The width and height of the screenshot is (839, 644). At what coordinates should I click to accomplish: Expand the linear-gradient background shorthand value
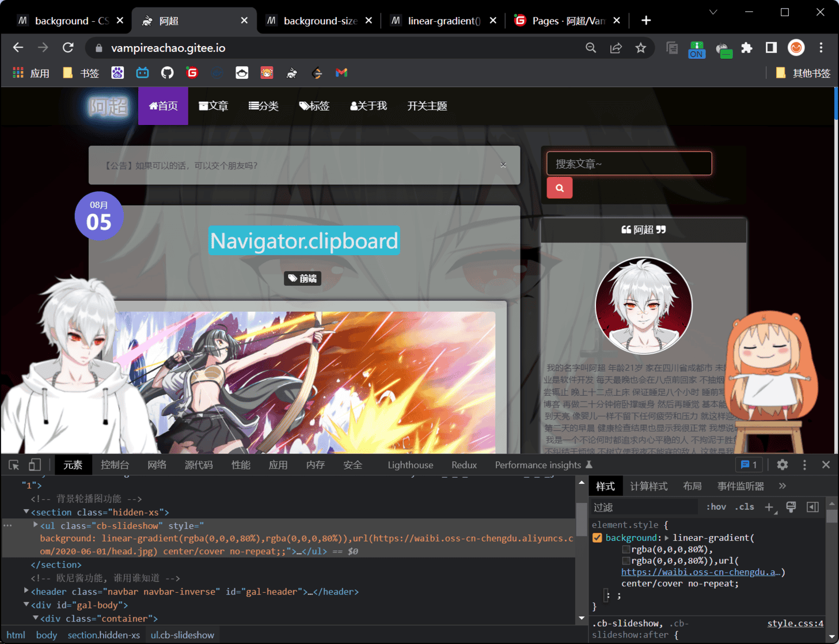667,538
